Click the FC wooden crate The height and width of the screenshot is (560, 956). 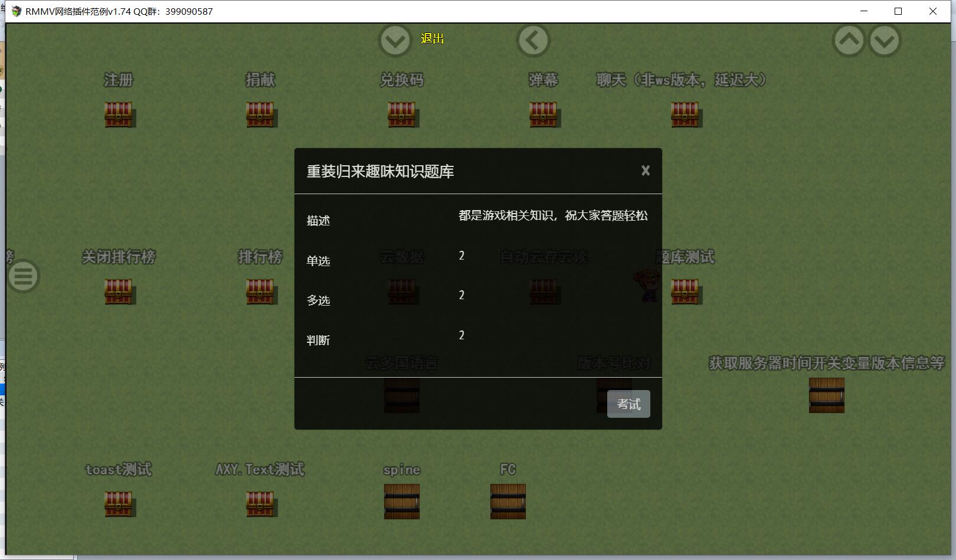click(x=508, y=502)
